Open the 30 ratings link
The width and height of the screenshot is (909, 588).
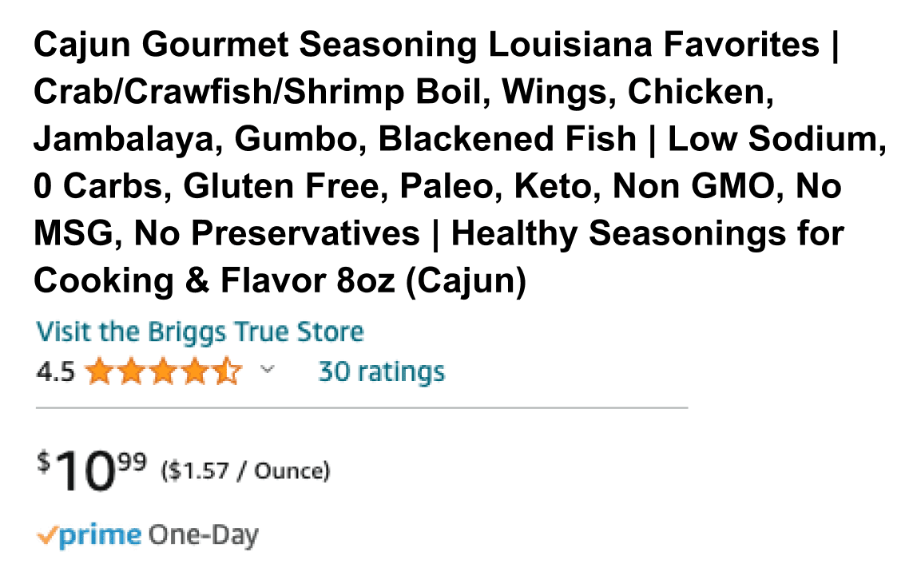coord(381,371)
